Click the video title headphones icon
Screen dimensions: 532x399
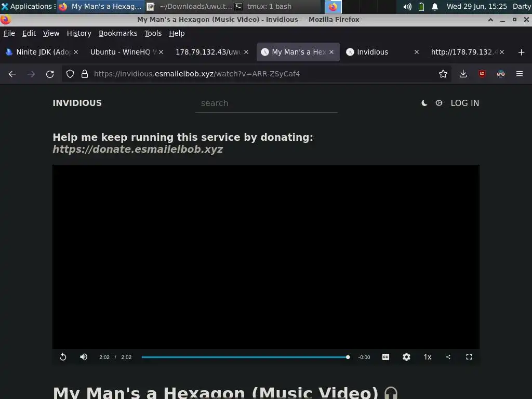(391, 393)
